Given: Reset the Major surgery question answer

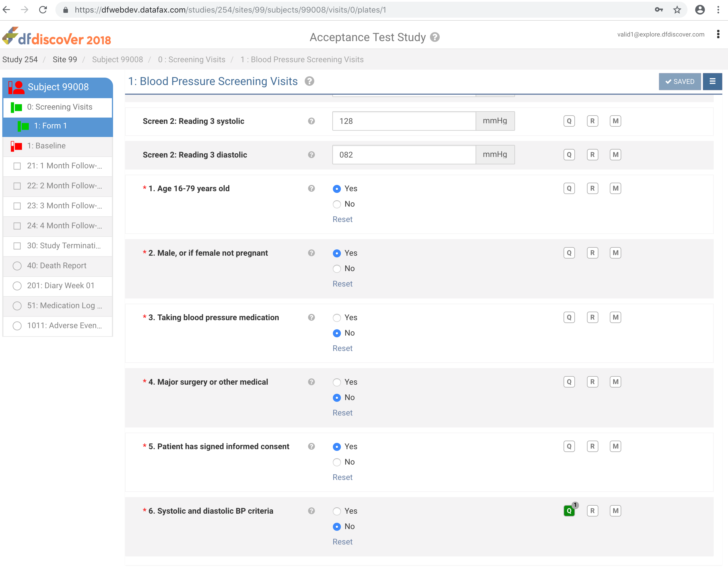Looking at the screenshot, I should click(342, 413).
